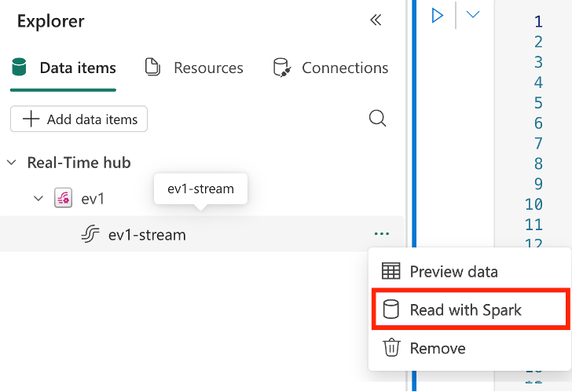
Task: Collapse the ev1 tree node
Action: pyautogui.click(x=38, y=199)
